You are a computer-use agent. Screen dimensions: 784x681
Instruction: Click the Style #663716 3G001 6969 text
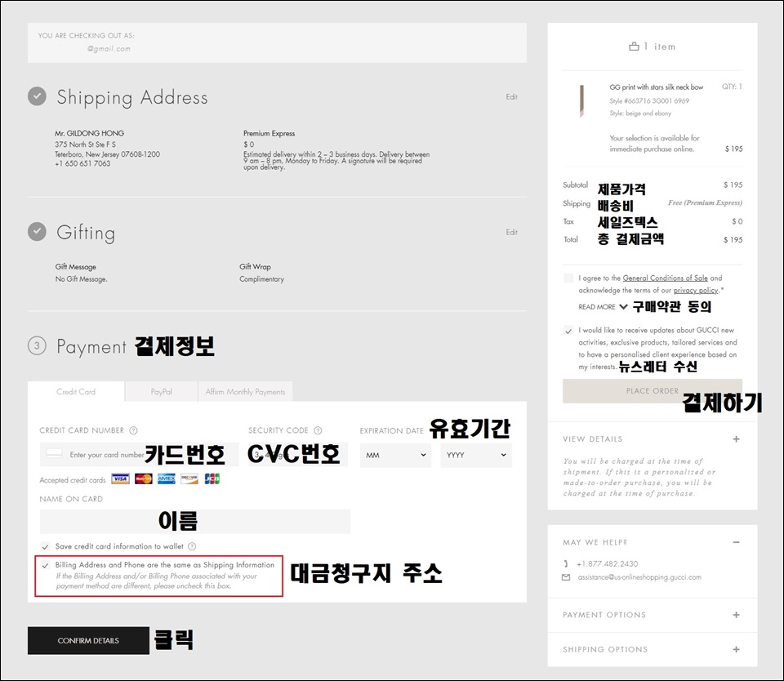tap(649, 101)
